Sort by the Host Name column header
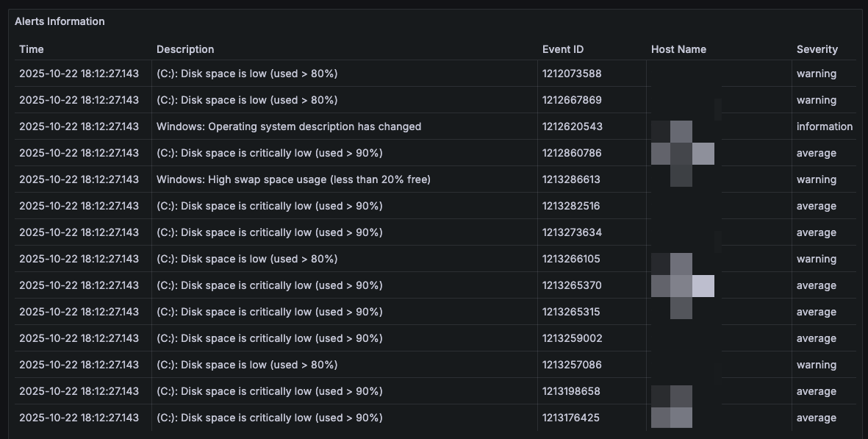Image resolution: width=868 pixels, height=439 pixels. pos(678,49)
